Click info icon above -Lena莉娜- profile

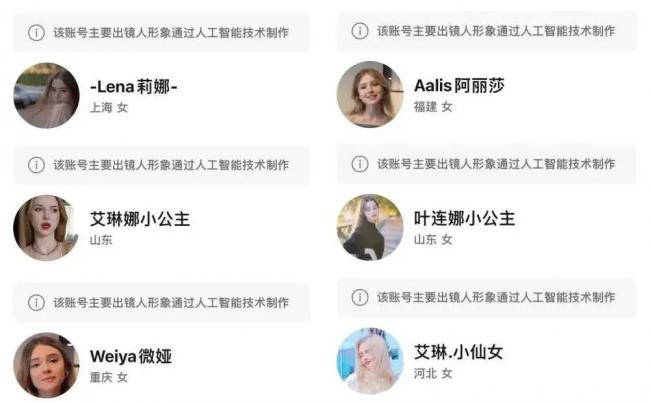click(36, 32)
